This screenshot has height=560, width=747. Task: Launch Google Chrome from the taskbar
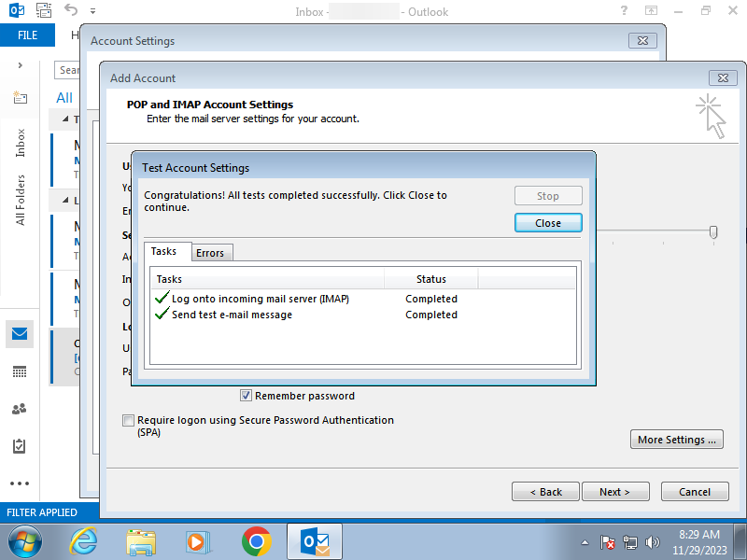pyautogui.click(x=256, y=540)
